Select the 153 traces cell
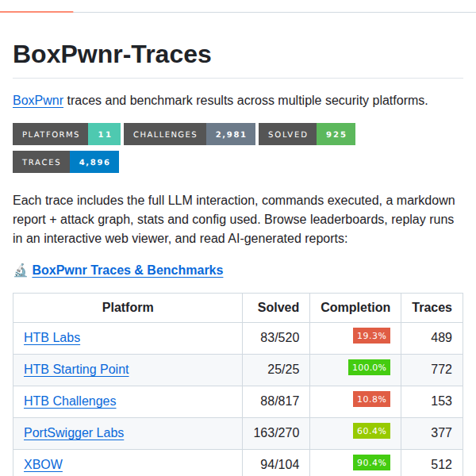 click(432, 401)
